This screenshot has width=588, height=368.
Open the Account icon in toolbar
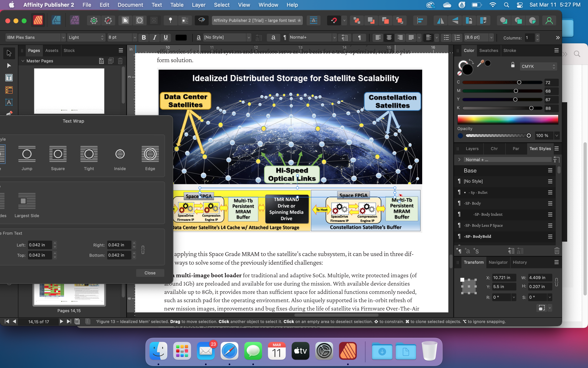click(x=549, y=21)
